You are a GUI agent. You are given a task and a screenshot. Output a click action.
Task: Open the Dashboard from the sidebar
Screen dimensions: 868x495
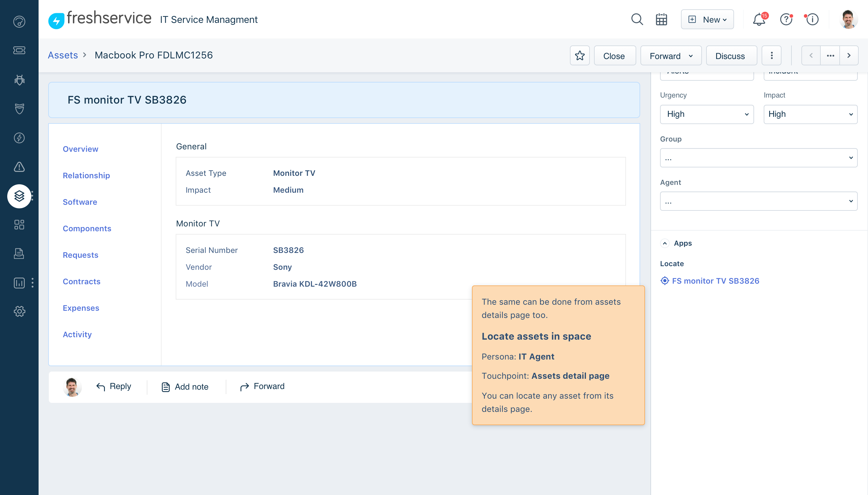pos(19,21)
